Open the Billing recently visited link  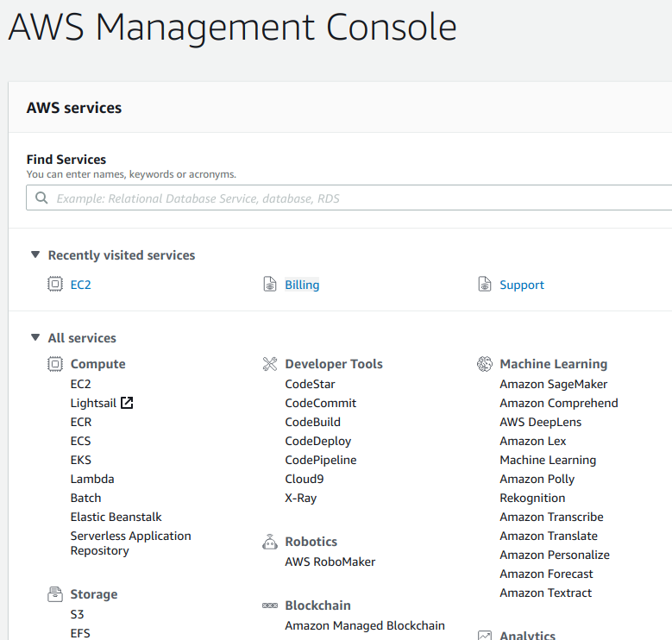pos(302,285)
